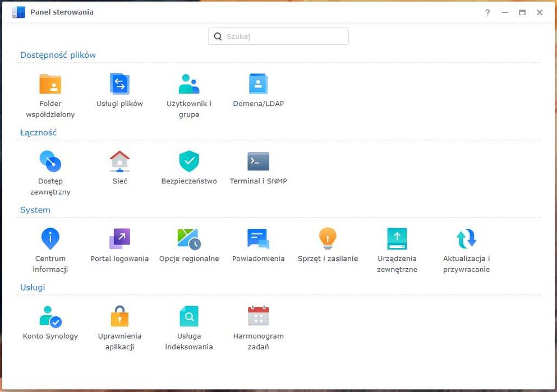557x392 pixels.
Task: Click the System section heading
Action: [35, 210]
